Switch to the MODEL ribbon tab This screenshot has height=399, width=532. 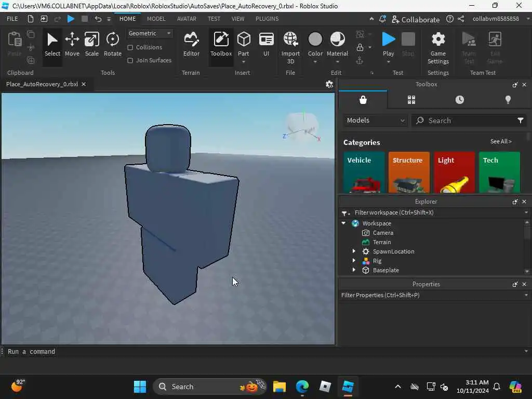coord(156,19)
